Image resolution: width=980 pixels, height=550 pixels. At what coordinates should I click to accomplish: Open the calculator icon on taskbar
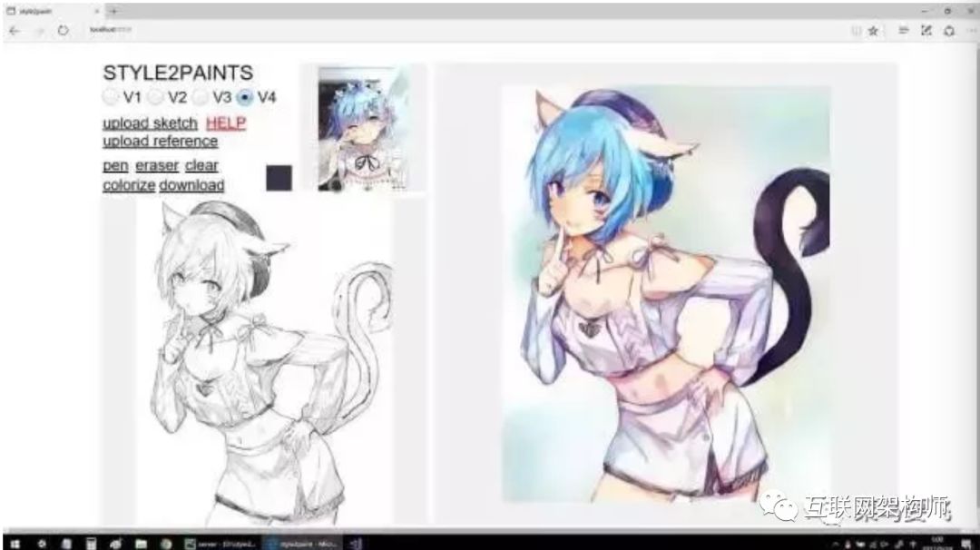click(x=92, y=544)
